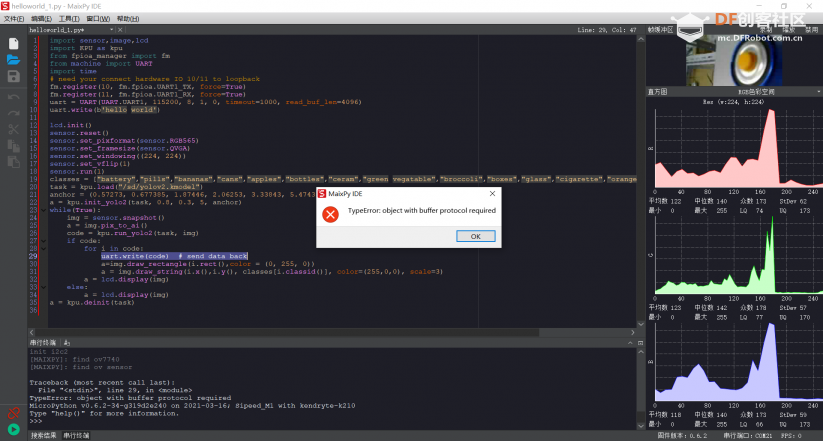The image size is (823, 441).
Task: Switch to the 串行终端 bottom tab
Action: pyautogui.click(x=77, y=435)
